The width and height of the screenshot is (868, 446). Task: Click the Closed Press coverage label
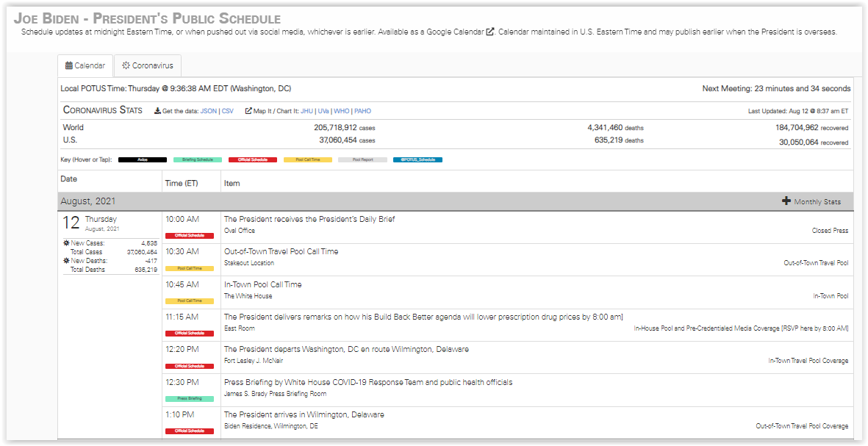[830, 231]
